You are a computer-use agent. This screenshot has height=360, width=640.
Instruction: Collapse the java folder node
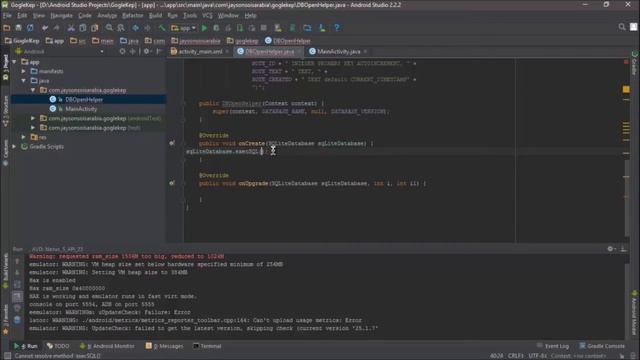[x=24, y=81]
